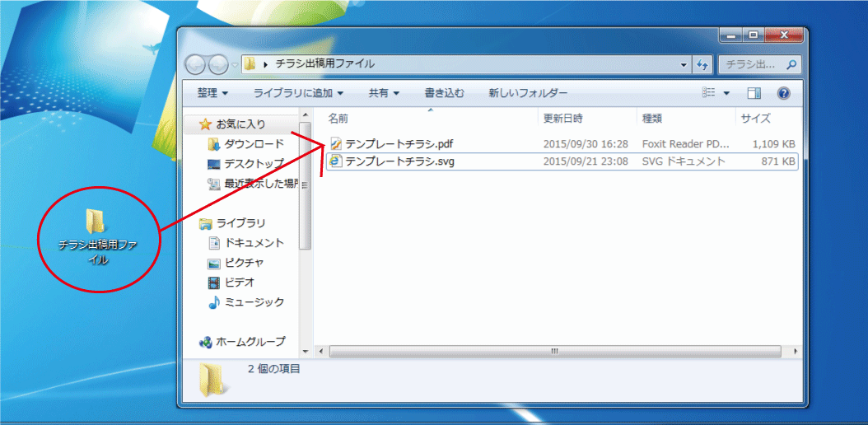Click the ミュージック note icon
The width and height of the screenshot is (868, 425).
[x=213, y=302]
